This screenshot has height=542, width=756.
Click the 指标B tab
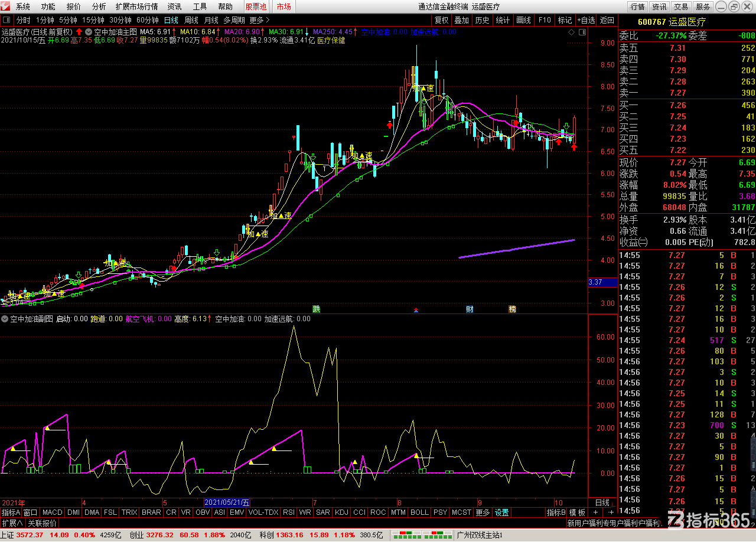556,512
